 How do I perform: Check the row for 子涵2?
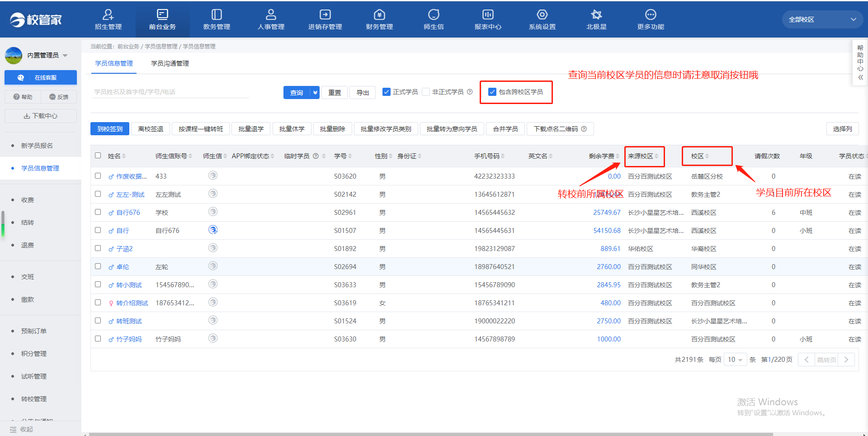tap(98, 248)
